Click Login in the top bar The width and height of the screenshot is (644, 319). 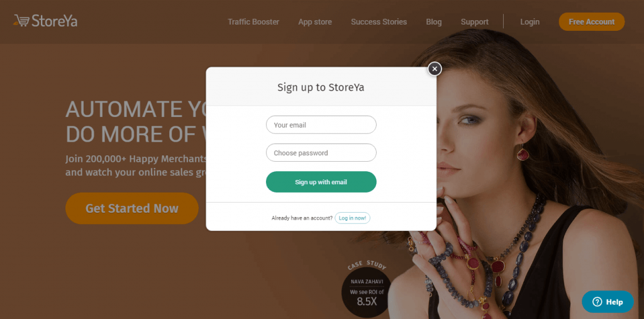pos(530,22)
